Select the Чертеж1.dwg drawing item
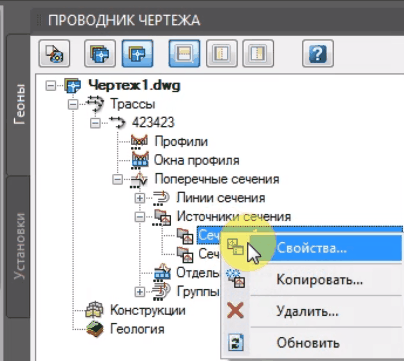Screen dimensions: 404x361 [x=134, y=86]
